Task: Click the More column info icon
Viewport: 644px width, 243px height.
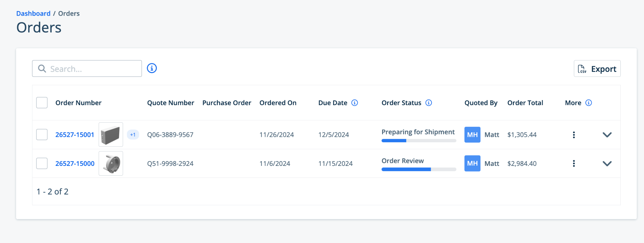Action: point(589,103)
